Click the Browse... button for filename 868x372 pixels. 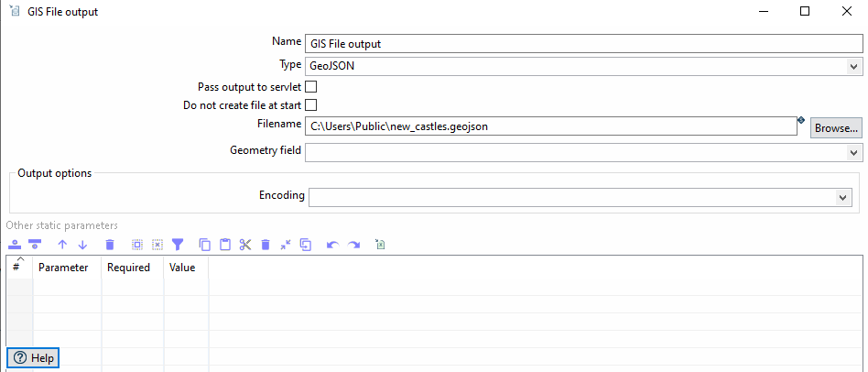coord(837,128)
